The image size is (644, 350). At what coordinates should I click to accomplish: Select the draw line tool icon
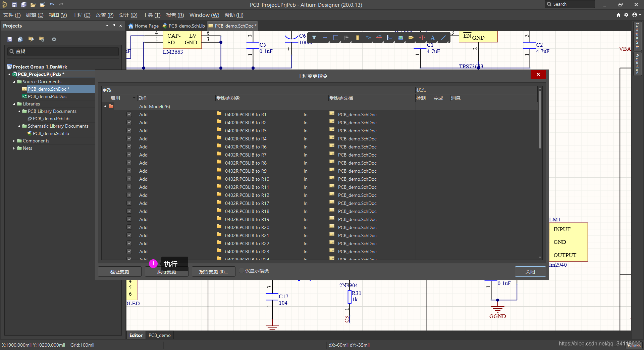(443, 38)
